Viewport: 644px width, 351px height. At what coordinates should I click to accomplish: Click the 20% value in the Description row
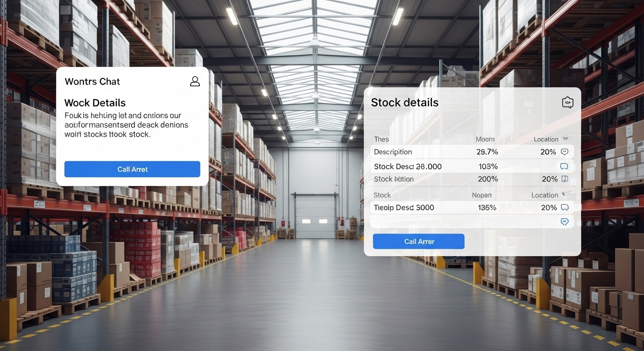tap(548, 152)
